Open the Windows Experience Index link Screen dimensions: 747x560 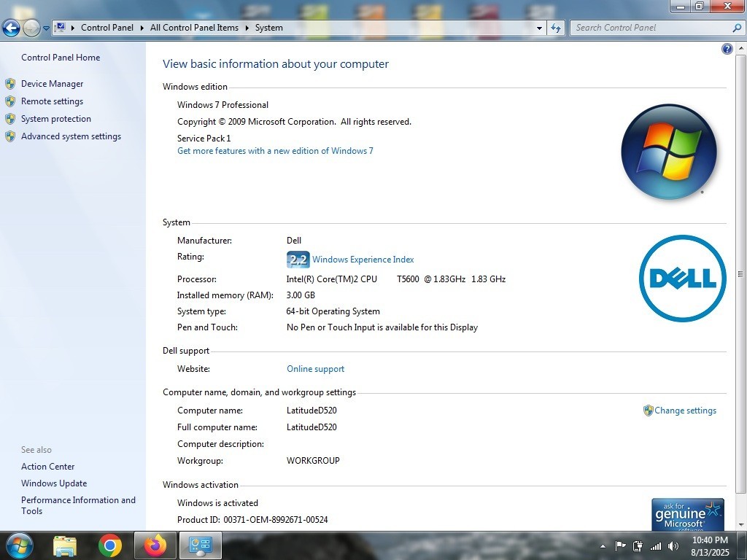click(x=363, y=260)
